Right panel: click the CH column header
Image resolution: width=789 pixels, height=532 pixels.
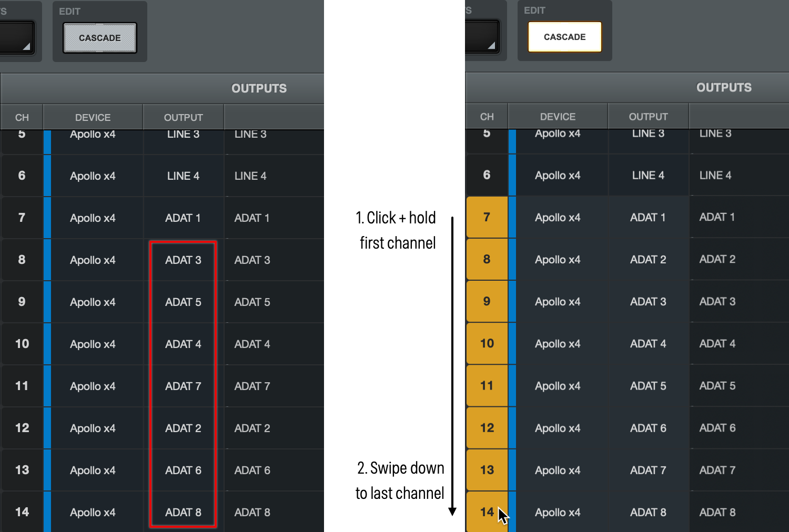click(x=487, y=116)
